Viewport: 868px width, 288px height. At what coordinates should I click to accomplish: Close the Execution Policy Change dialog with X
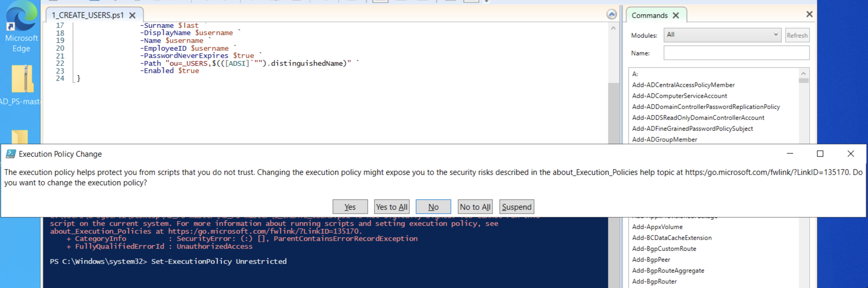click(851, 154)
